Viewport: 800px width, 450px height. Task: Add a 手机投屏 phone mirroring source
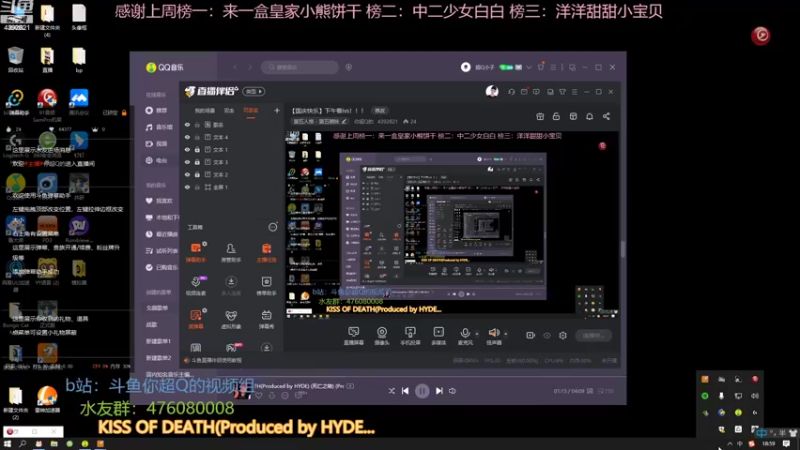coord(410,336)
